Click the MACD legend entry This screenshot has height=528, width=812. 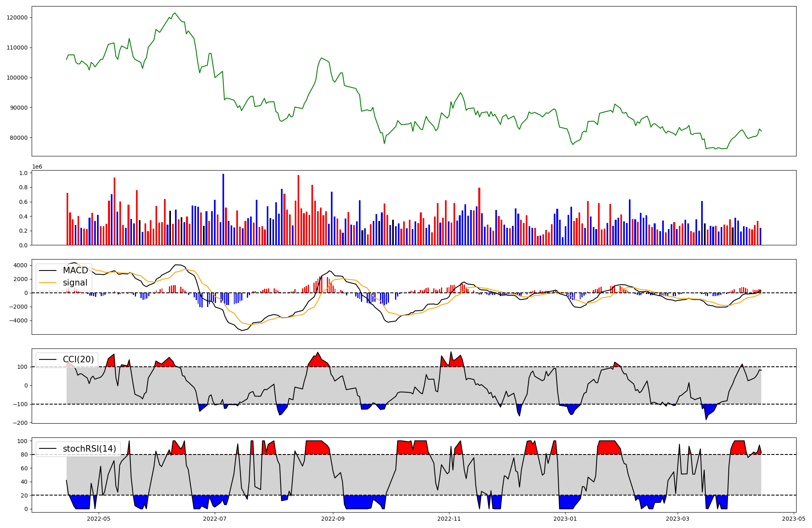tap(75, 270)
